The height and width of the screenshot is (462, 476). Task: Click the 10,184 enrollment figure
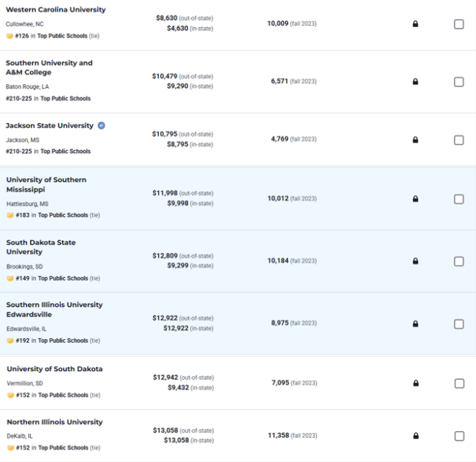(x=278, y=261)
